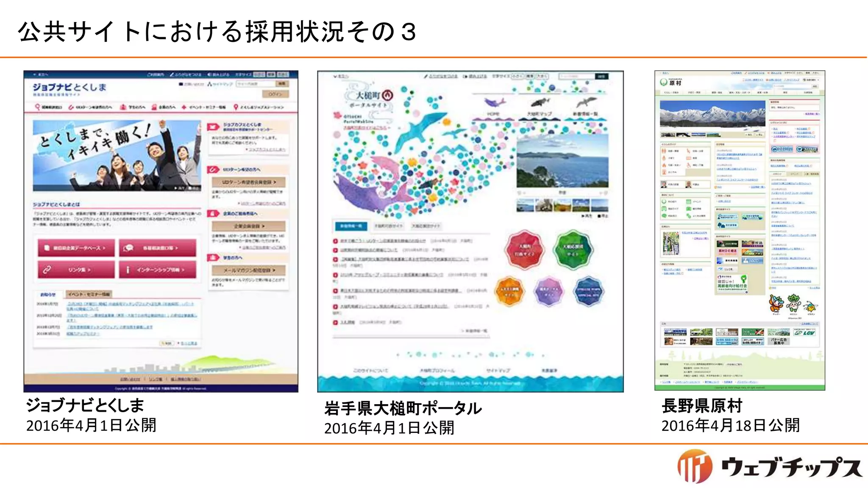Click the LCV advertisement banner
This screenshot has width=868, height=488.
805,332
